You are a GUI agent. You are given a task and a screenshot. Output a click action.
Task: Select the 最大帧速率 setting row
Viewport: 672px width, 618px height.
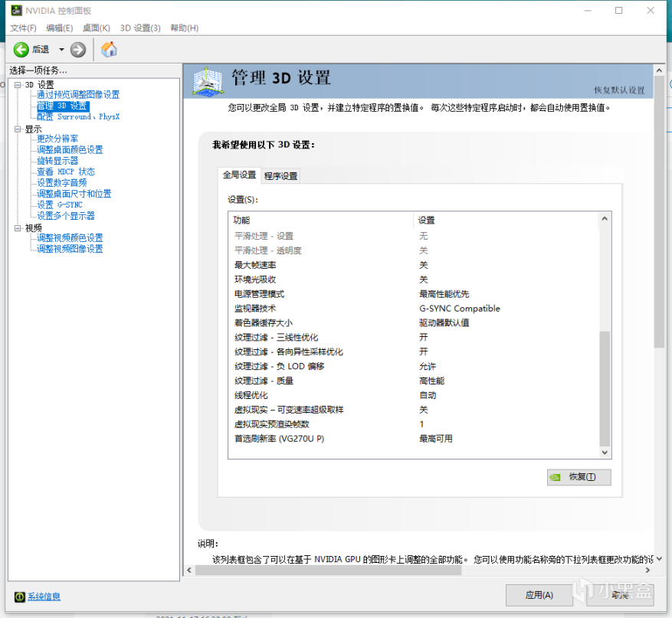[x=414, y=265]
